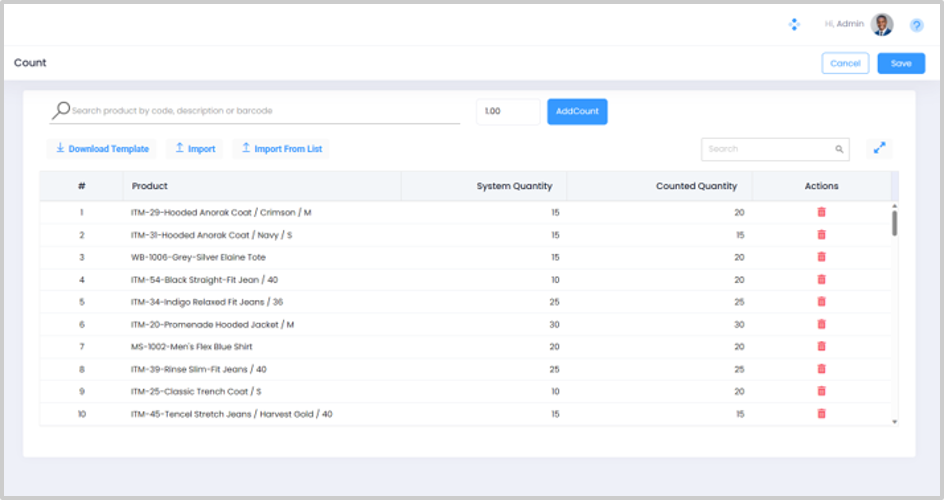Sort by Counted Quantity column header

click(696, 186)
